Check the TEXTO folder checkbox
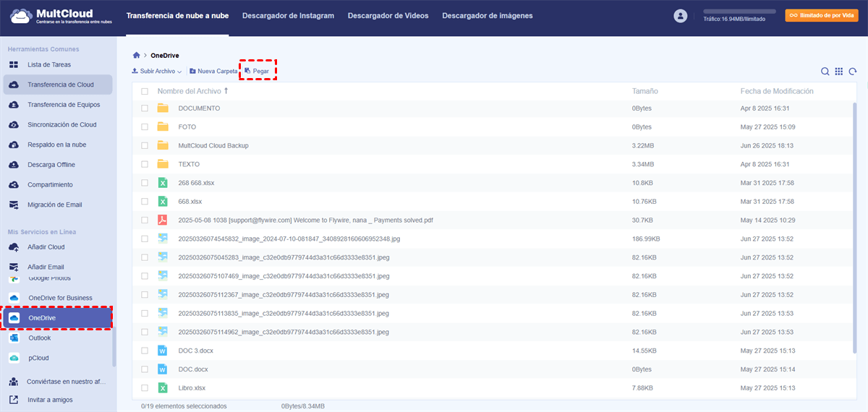This screenshot has width=868, height=412. pyautogui.click(x=145, y=164)
